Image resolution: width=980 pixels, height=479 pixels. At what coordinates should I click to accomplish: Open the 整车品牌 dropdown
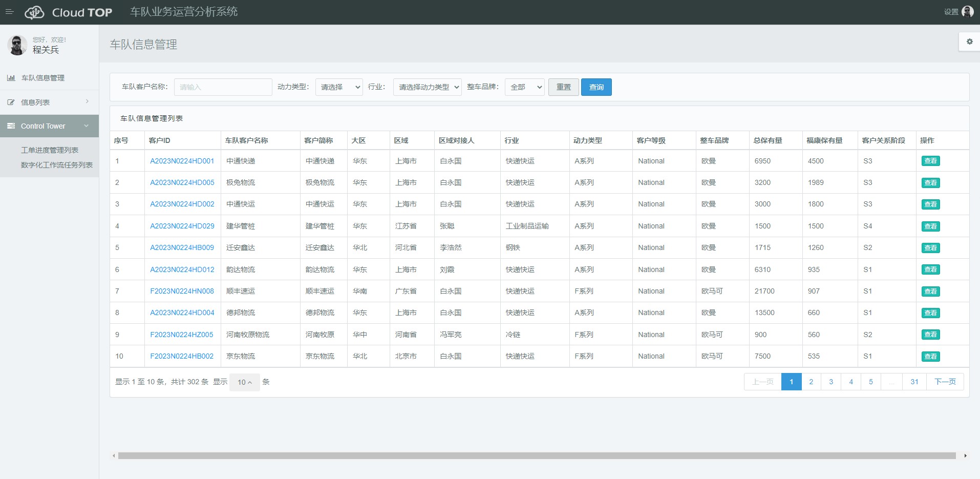524,87
